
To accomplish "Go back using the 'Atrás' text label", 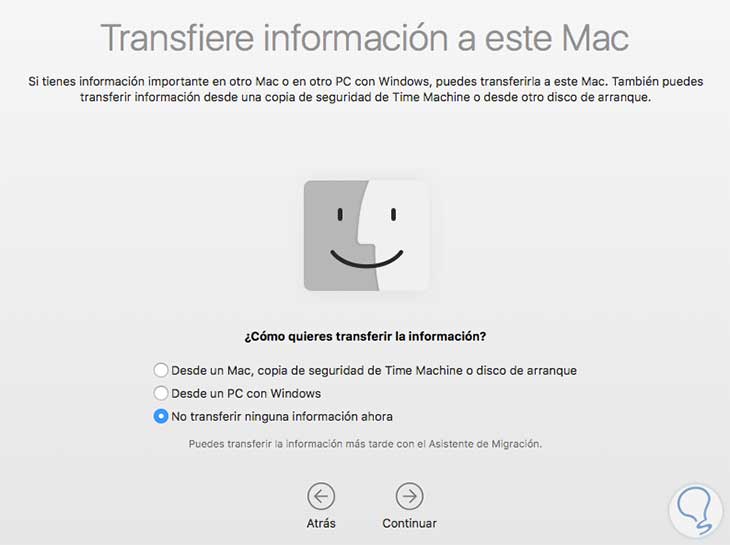I will 321,523.
